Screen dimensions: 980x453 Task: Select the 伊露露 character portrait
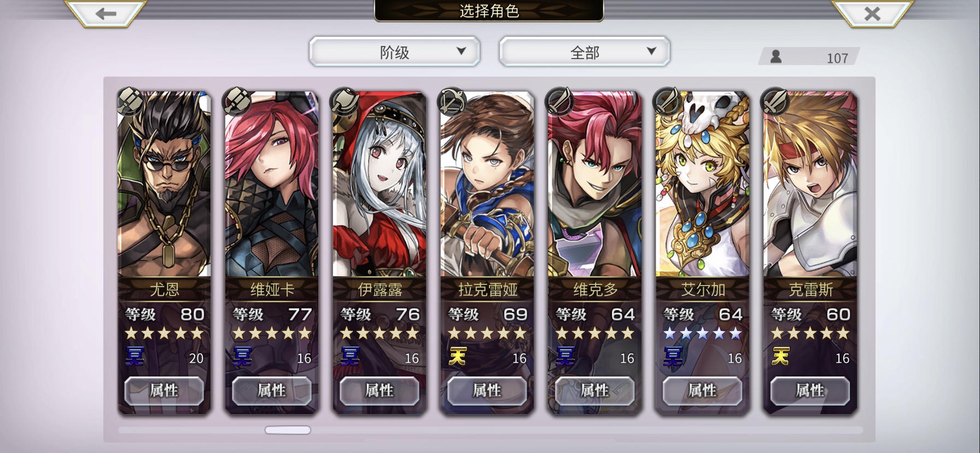pyautogui.click(x=380, y=184)
